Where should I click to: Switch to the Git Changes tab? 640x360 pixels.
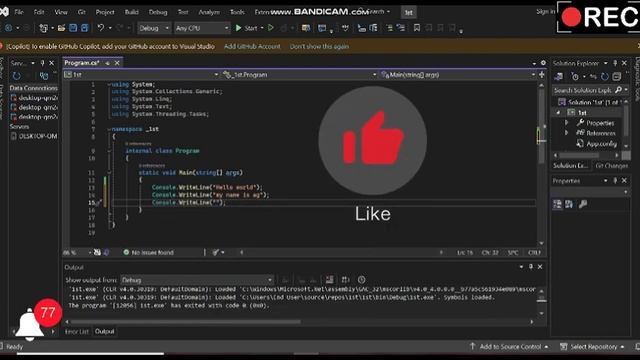pyautogui.click(x=611, y=166)
